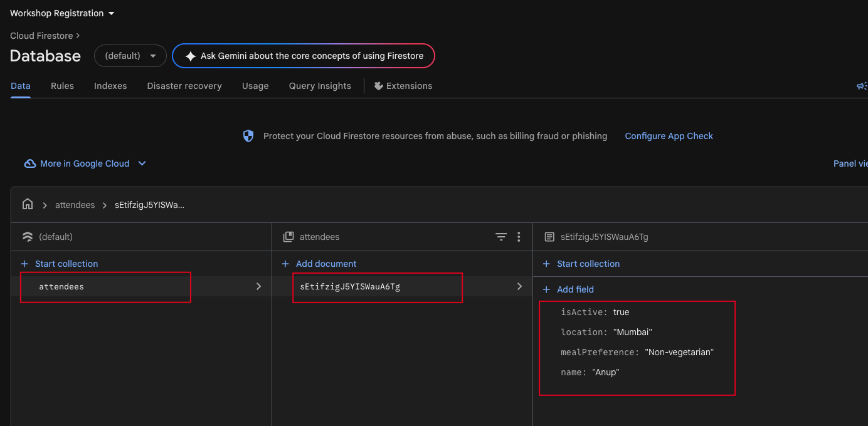Click the Cloud Firestore breadcrumb link

tap(41, 36)
